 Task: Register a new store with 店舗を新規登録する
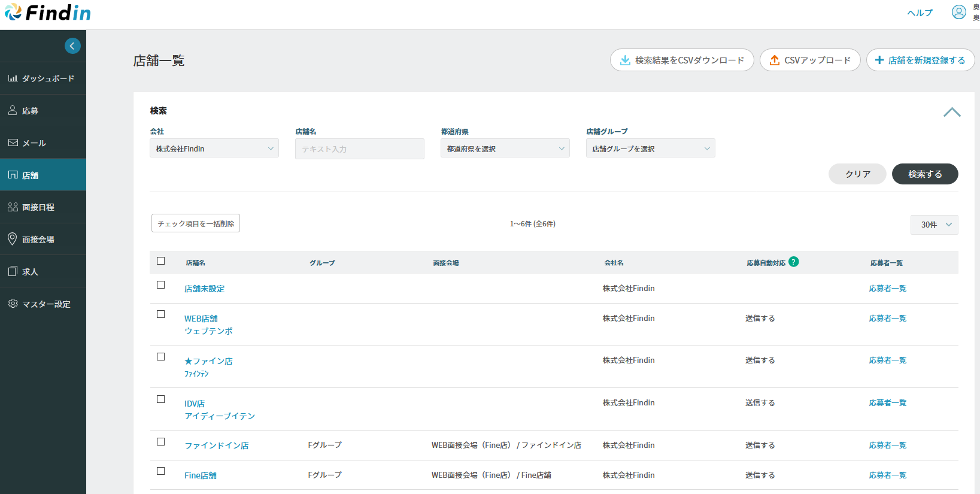(x=920, y=60)
